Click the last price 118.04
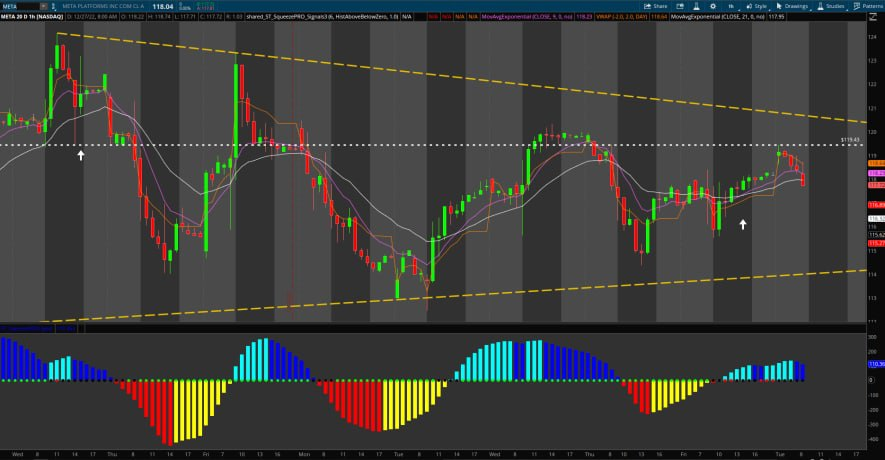Image resolution: width=885 pixels, height=460 pixels. click(x=163, y=6)
